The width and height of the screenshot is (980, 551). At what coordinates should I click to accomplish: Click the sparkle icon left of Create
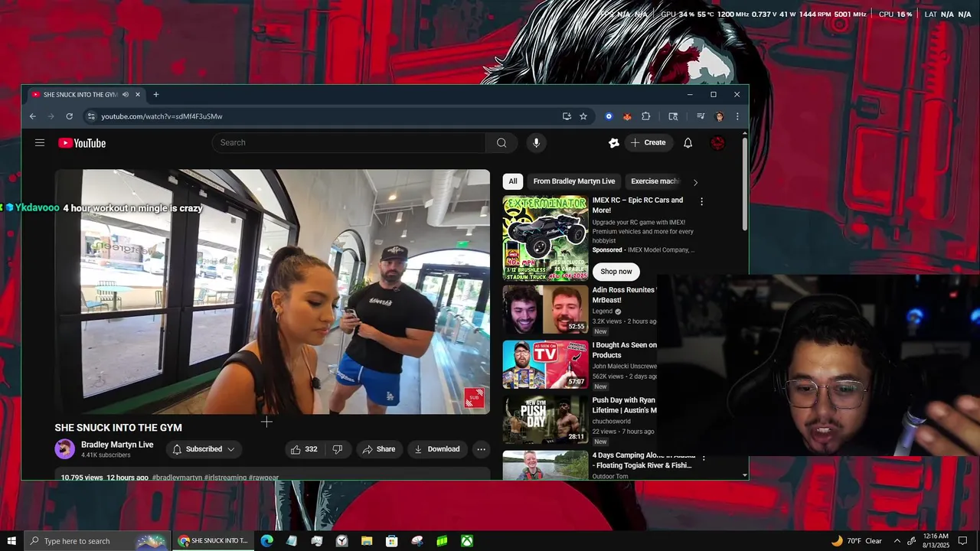(x=613, y=142)
